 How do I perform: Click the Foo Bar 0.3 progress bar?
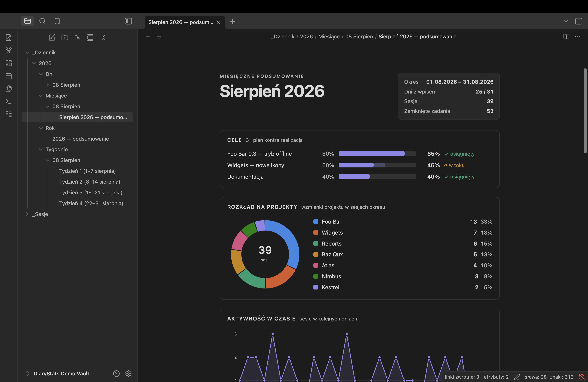click(x=377, y=154)
